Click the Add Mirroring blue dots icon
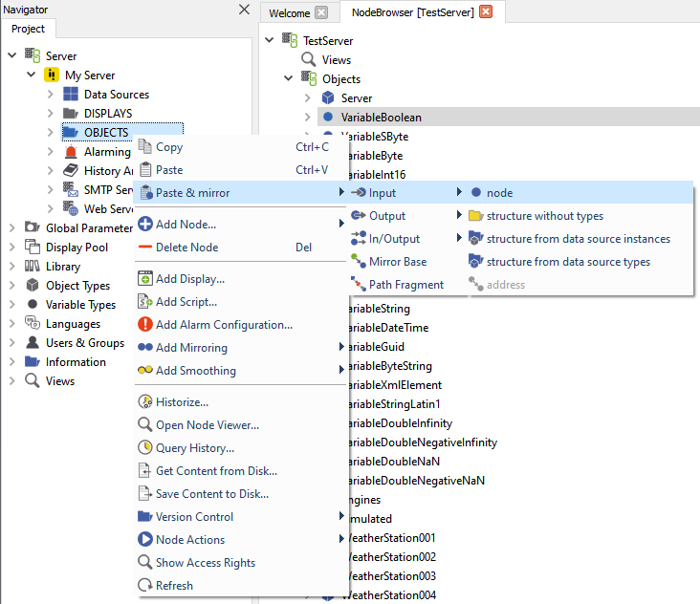The image size is (700, 604). 145,347
